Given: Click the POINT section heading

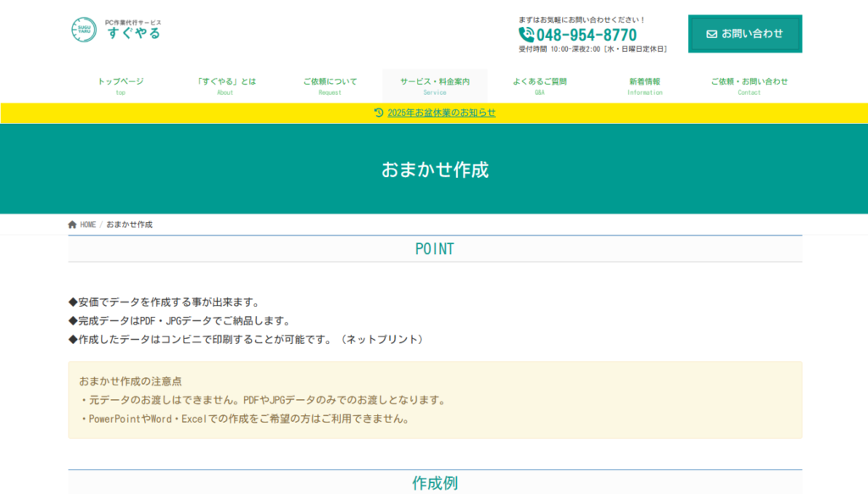Looking at the screenshot, I should click(434, 249).
